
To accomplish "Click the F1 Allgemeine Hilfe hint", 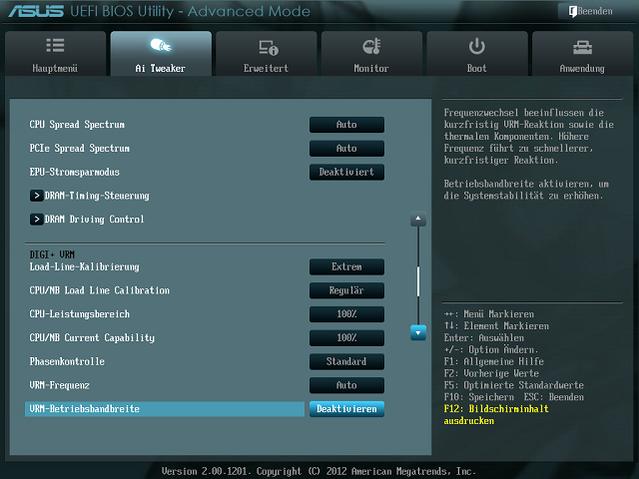I will [x=494, y=361].
